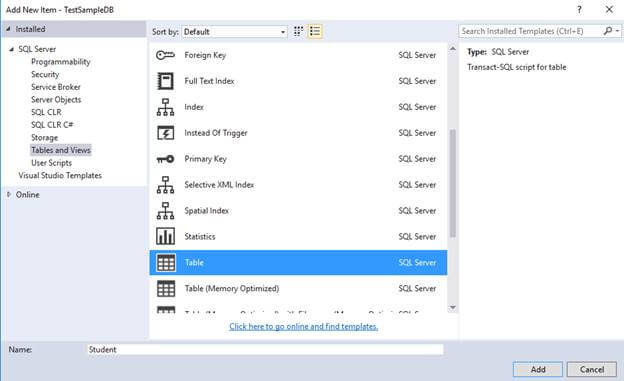This screenshot has height=381, width=624.
Task: Select Service Broker category
Action: pyautogui.click(x=56, y=87)
